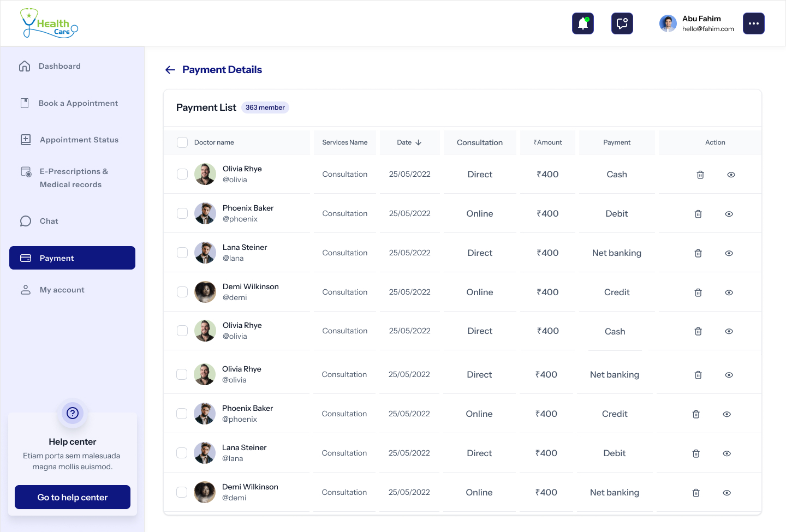Open the messages icon in the header
The image size is (786, 532).
(x=622, y=23)
